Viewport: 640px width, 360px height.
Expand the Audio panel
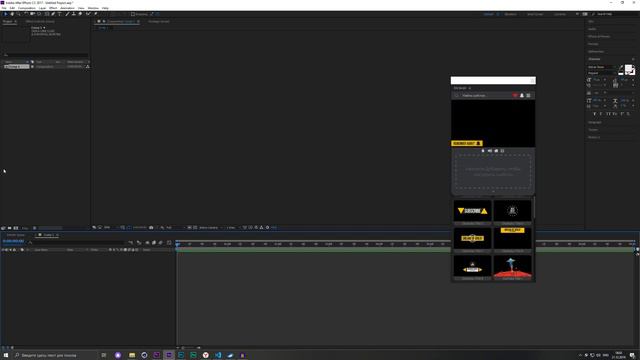(592, 29)
